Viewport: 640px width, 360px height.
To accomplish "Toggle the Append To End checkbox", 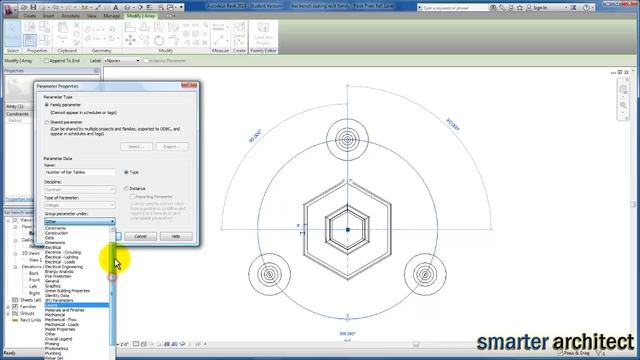I will click(46, 61).
